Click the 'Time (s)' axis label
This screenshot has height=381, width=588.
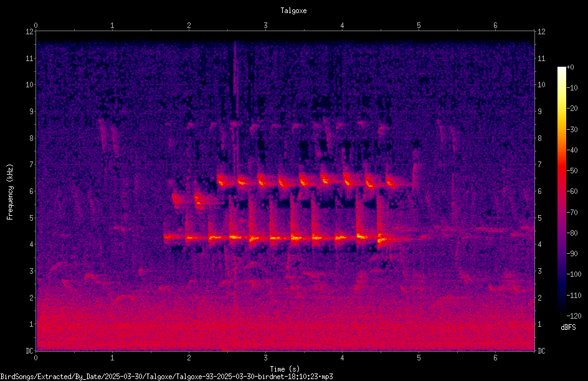click(285, 369)
